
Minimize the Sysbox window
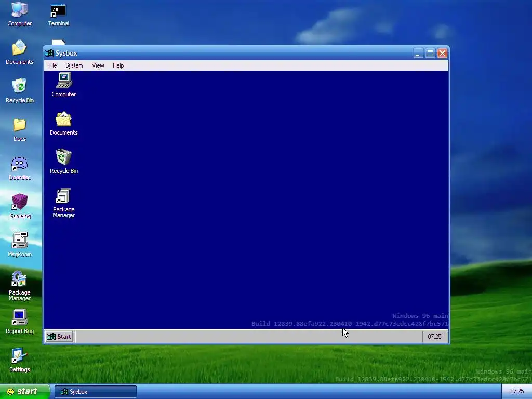click(418, 54)
